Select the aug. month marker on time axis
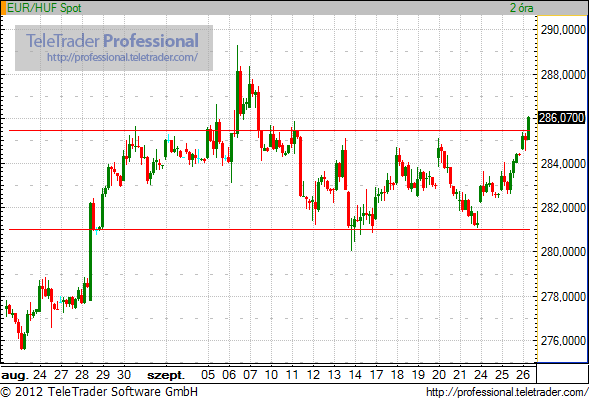This screenshot has height=401, width=589. pos(15,375)
